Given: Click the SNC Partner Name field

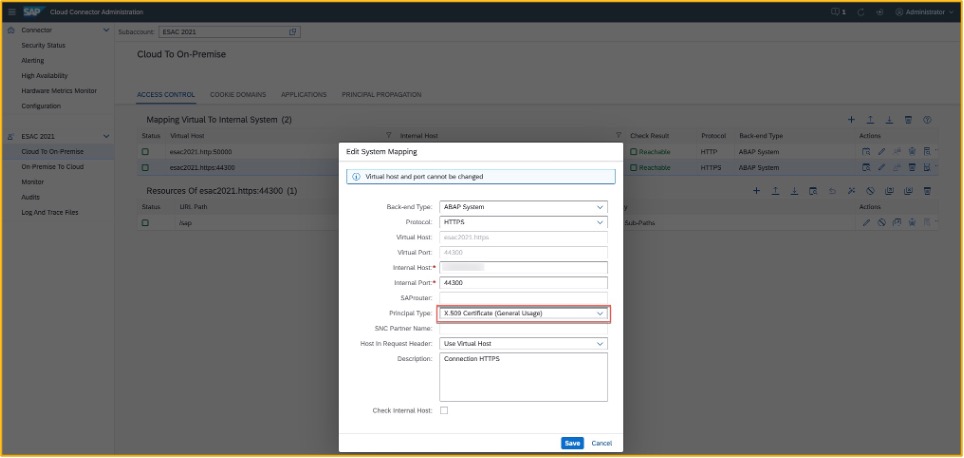Looking at the screenshot, I should tap(523, 328).
